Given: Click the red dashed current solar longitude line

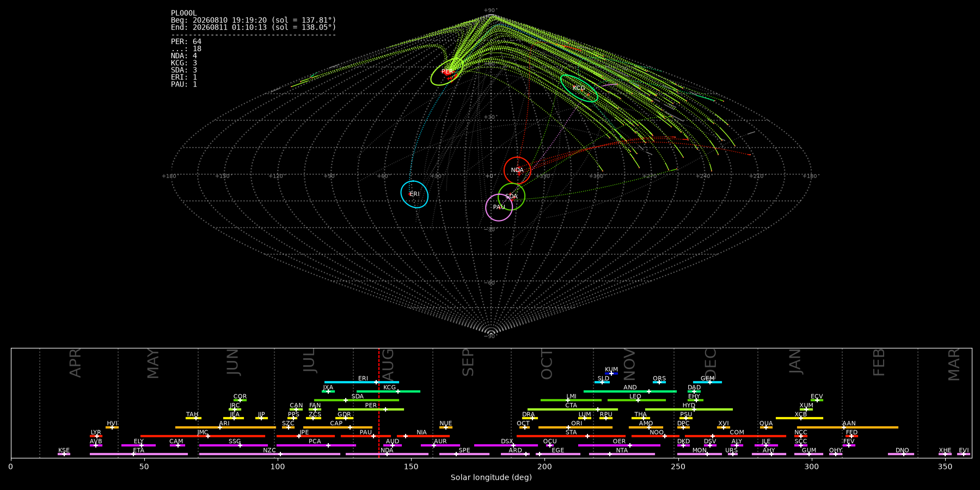Looking at the screenshot, I should (379, 403).
